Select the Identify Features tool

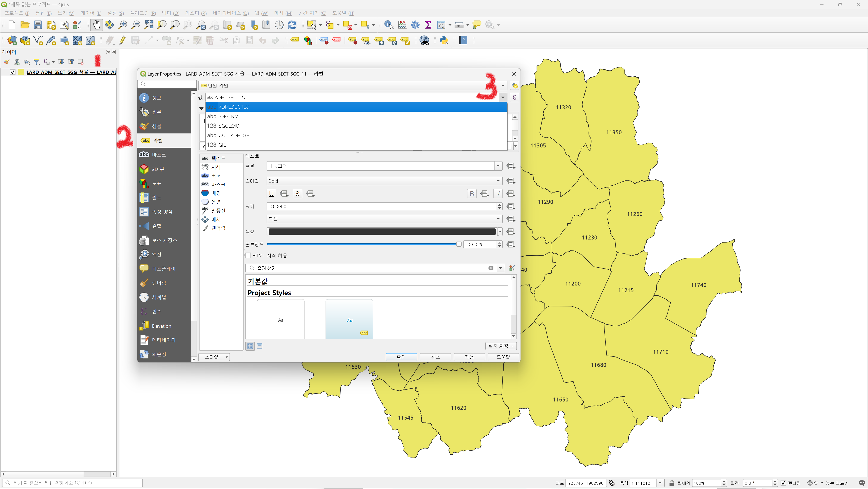pyautogui.click(x=389, y=25)
